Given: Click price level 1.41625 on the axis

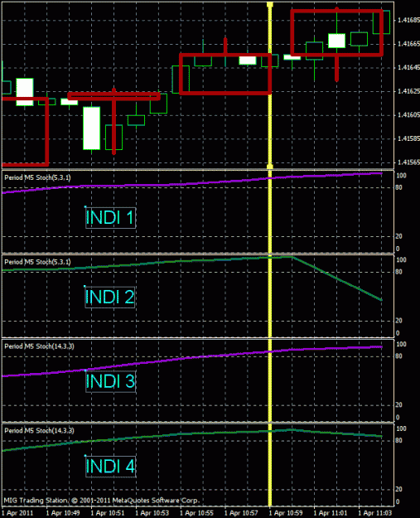Looking at the screenshot, I should [x=408, y=91].
